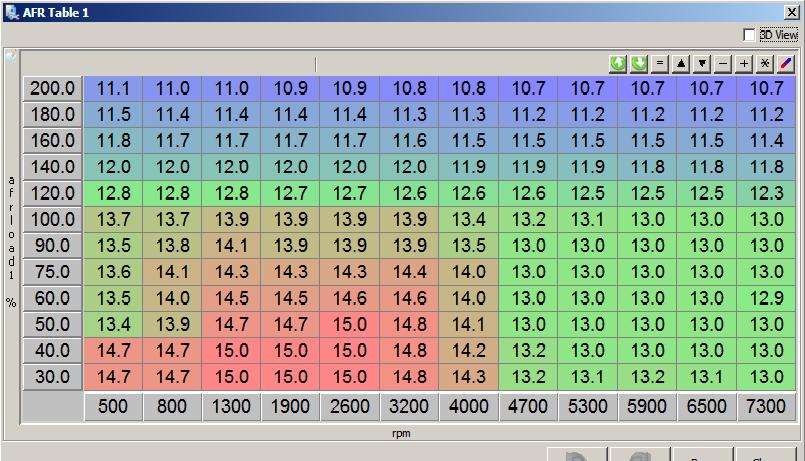805x461 pixels.
Task: Click the AFR Table 1 title bar icon
Action: 11,13
